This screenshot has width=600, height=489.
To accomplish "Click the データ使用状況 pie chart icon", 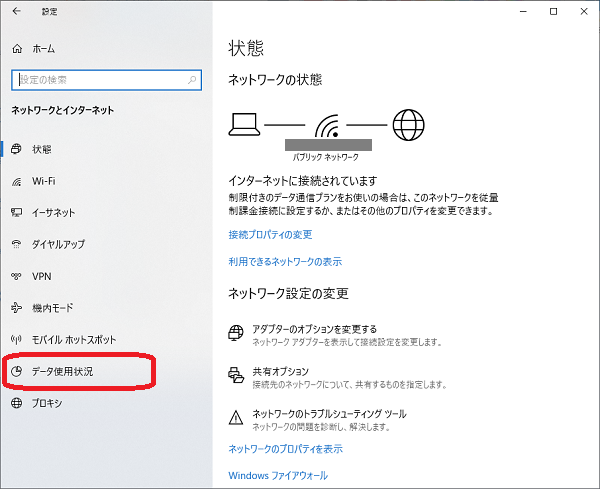I will [x=16, y=371].
